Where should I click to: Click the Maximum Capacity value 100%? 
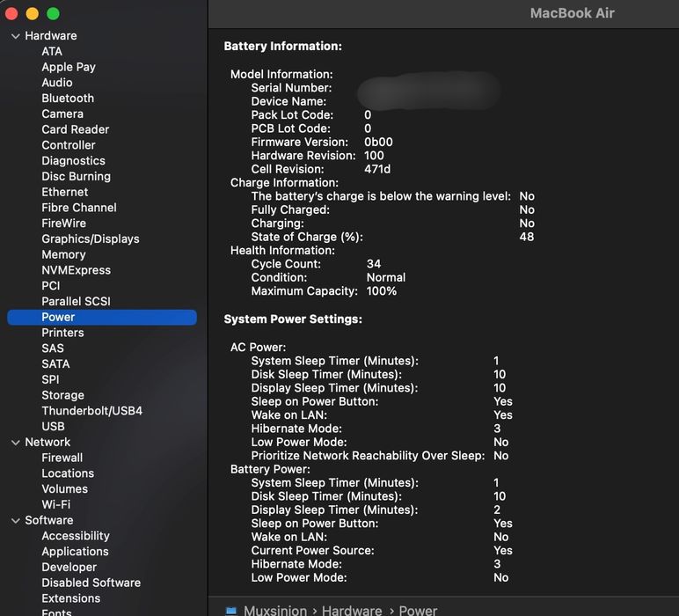[382, 290]
